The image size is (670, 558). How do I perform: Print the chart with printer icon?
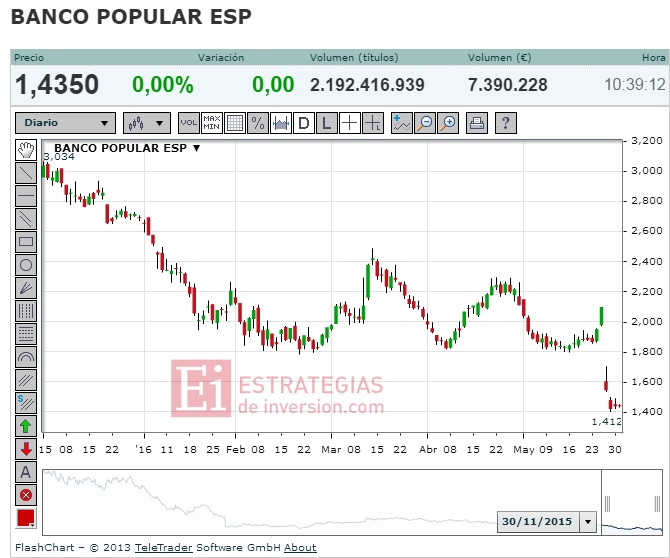(x=477, y=123)
